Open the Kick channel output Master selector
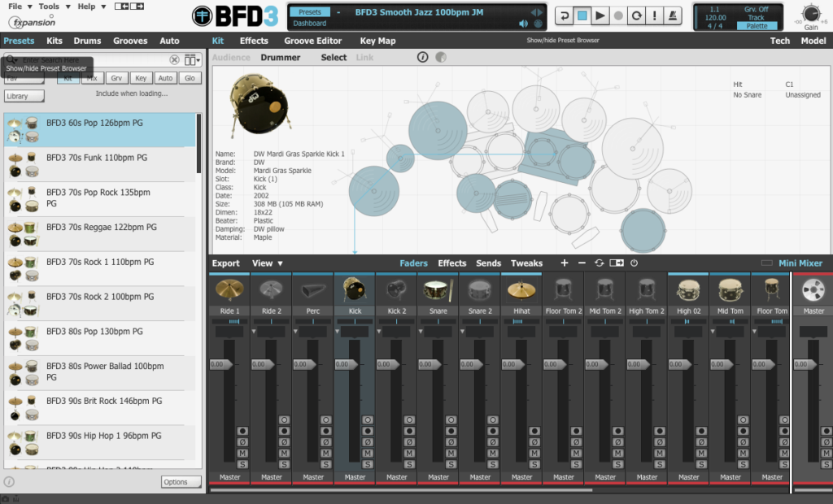Viewport: 833px width, 504px height. 355,477
